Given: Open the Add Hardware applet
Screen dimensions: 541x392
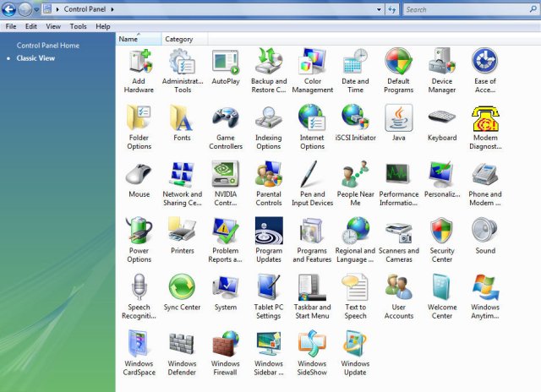Looking at the screenshot, I should tap(139, 71).
